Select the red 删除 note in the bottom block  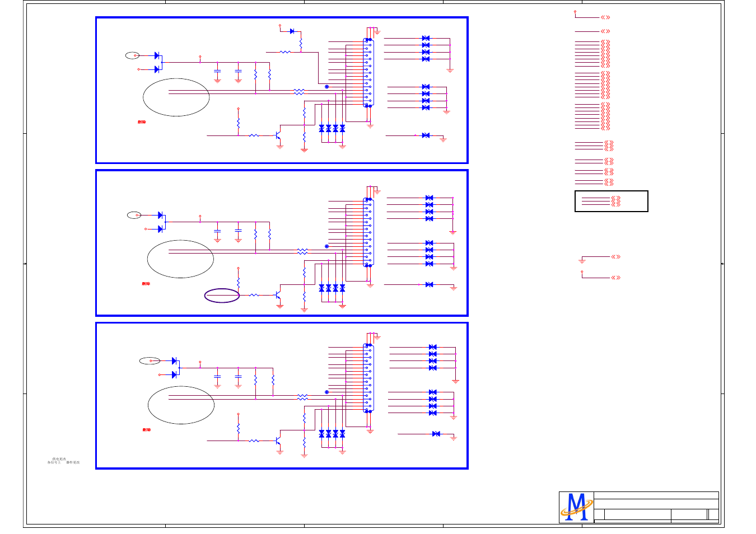[147, 430]
